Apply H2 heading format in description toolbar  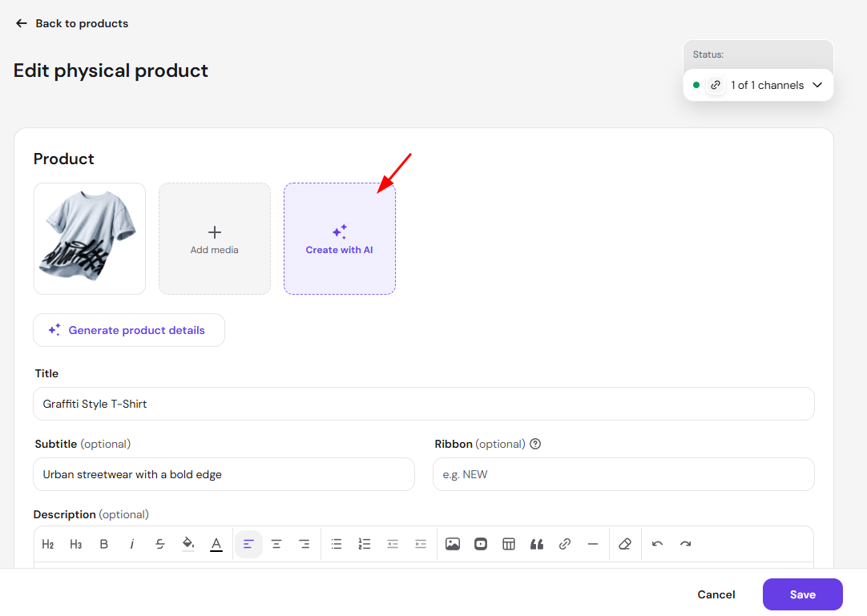(48, 544)
